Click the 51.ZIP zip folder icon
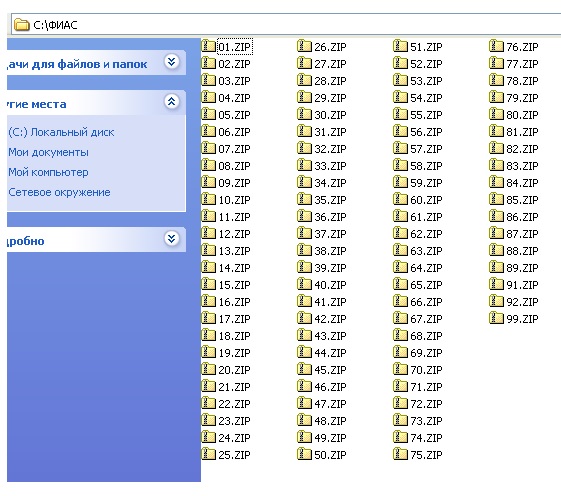The height and width of the screenshot is (496, 561). pyautogui.click(x=400, y=46)
